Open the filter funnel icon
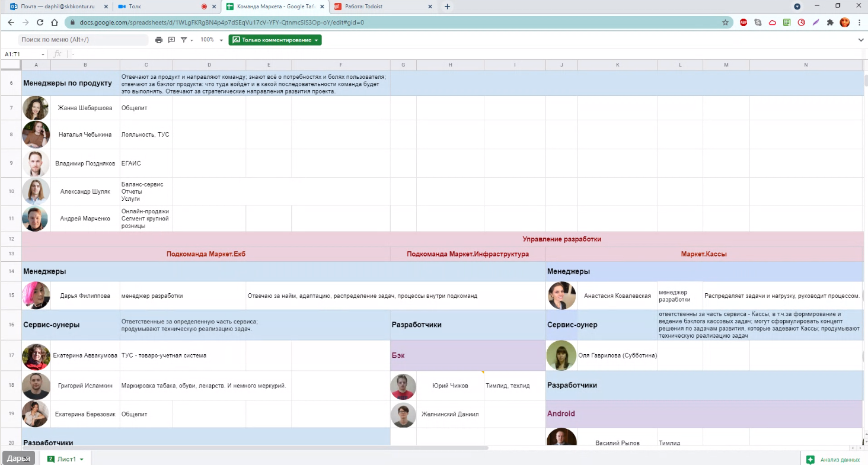Viewport: 868px width, 465px height. [184, 40]
